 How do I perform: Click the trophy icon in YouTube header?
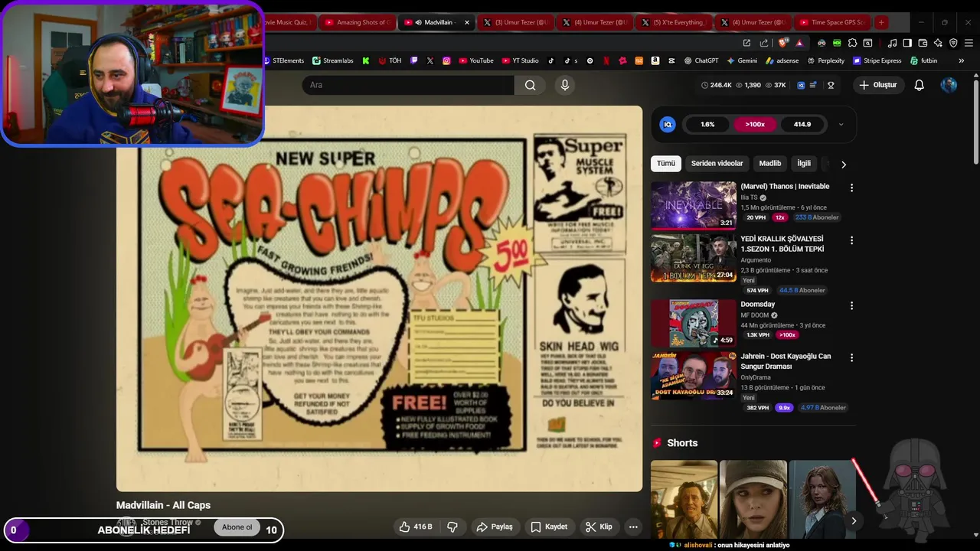point(831,85)
